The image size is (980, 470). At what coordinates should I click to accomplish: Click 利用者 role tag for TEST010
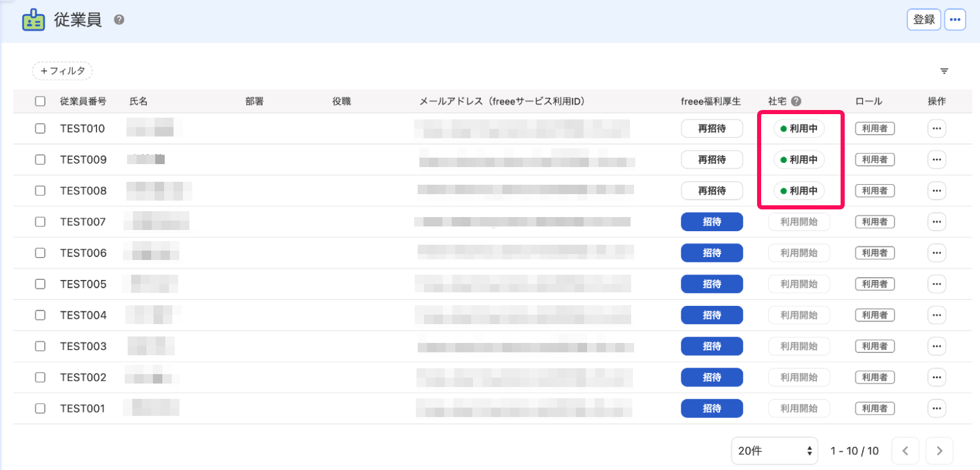pyautogui.click(x=875, y=128)
